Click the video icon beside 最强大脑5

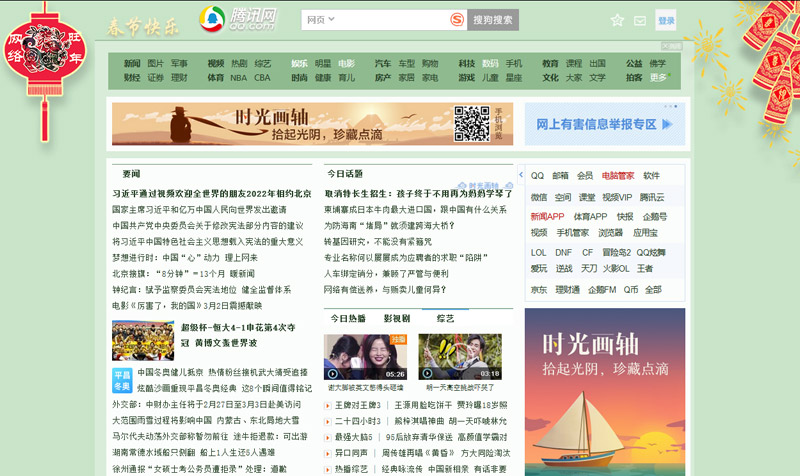[x=328, y=438]
